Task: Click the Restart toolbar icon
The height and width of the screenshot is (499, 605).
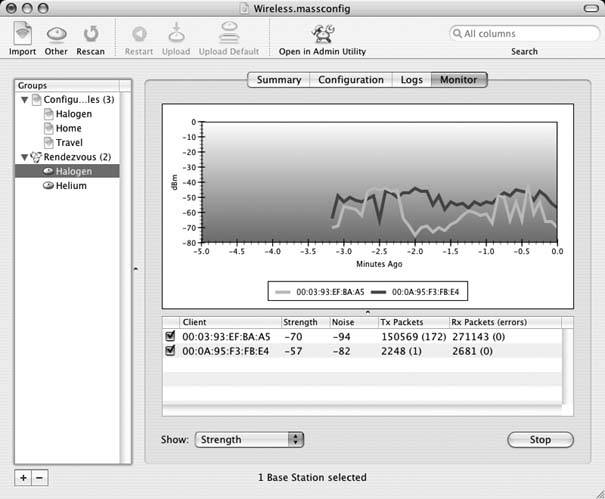Action: point(139,35)
